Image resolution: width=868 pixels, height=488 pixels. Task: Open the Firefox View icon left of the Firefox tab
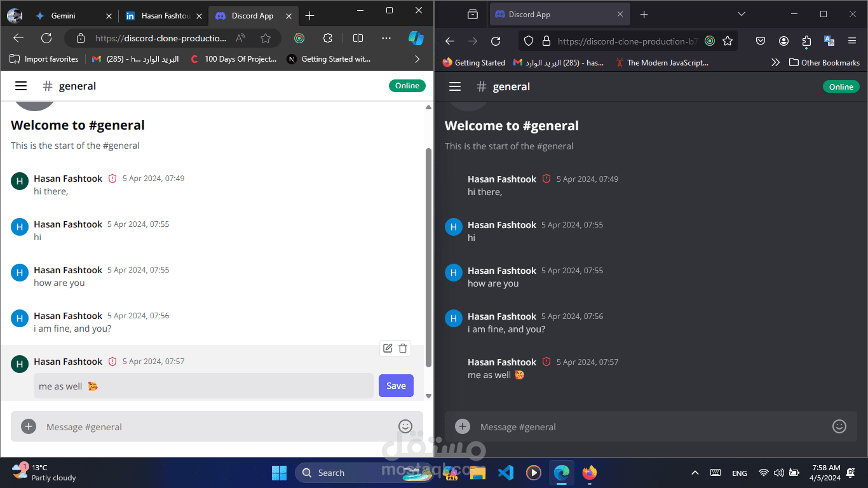(472, 14)
